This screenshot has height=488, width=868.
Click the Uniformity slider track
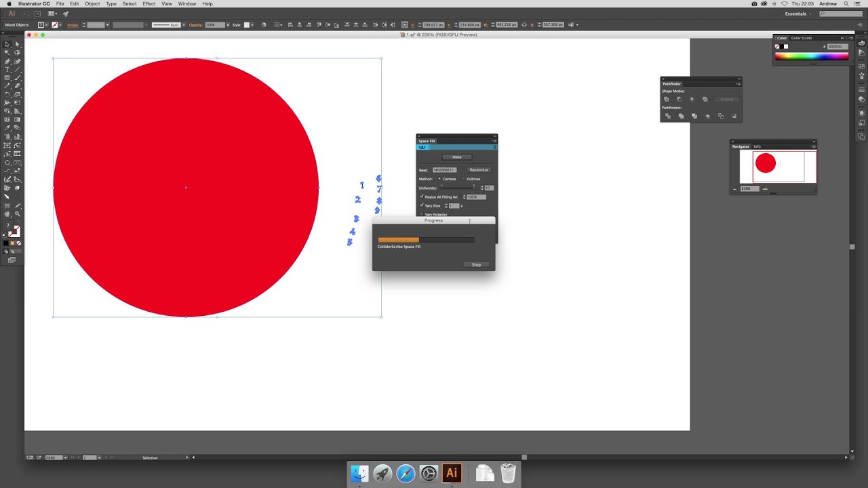pos(458,188)
